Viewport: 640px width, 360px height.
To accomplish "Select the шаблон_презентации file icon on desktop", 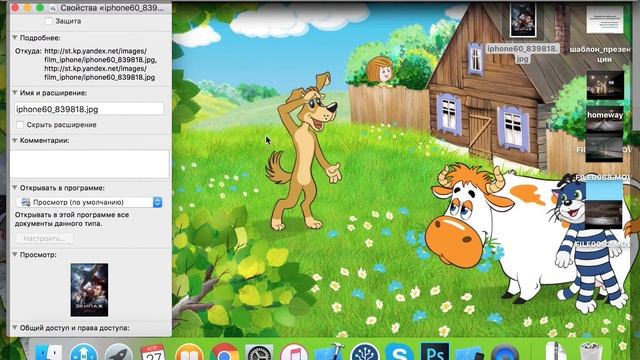I will [x=605, y=20].
